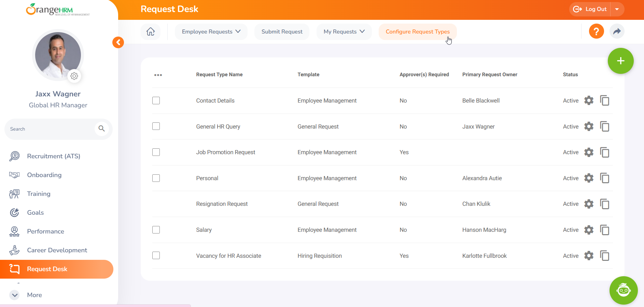Viewport: 644px width, 307px height.
Task: Collapse the sidebar with orange arrow
Action: pos(118,42)
